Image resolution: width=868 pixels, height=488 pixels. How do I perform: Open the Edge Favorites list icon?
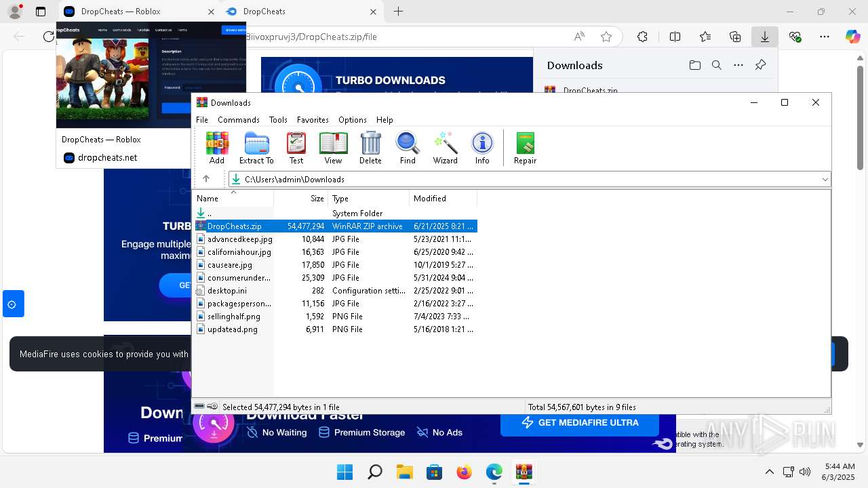705,37
